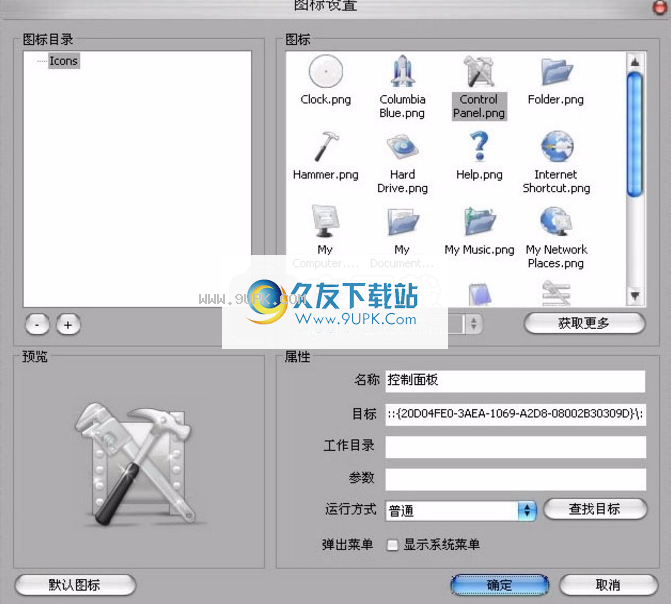Click the 目标 input field
The height and width of the screenshot is (604, 671).
point(515,414)
